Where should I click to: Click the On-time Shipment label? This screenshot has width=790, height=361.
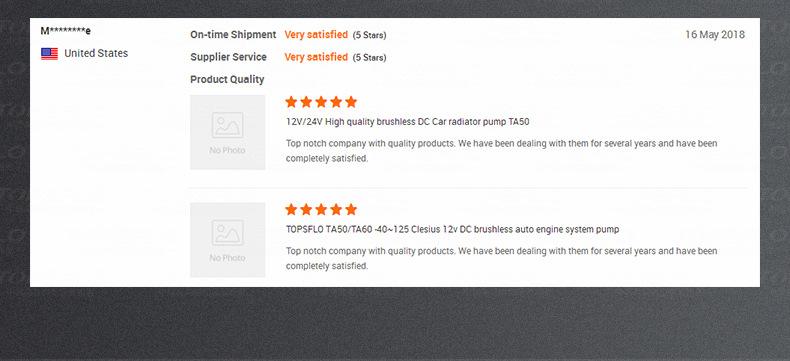233,35
